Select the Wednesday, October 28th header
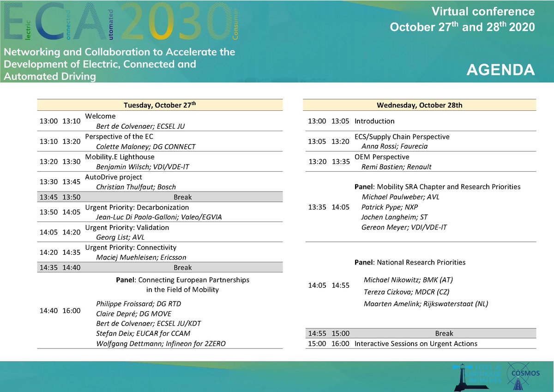This screenshot has width=554, height=392. tap(420, 105)
